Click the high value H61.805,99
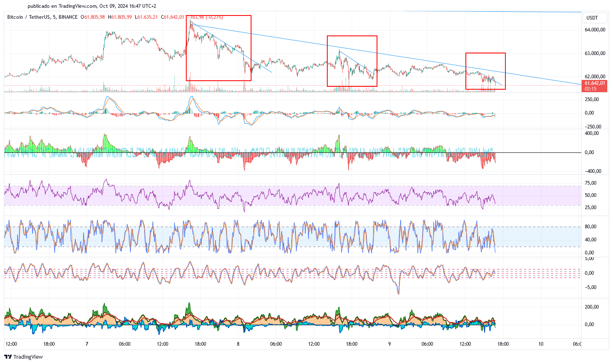The width and height of the screenshot is (613, 364). click(x=120, y=17)
